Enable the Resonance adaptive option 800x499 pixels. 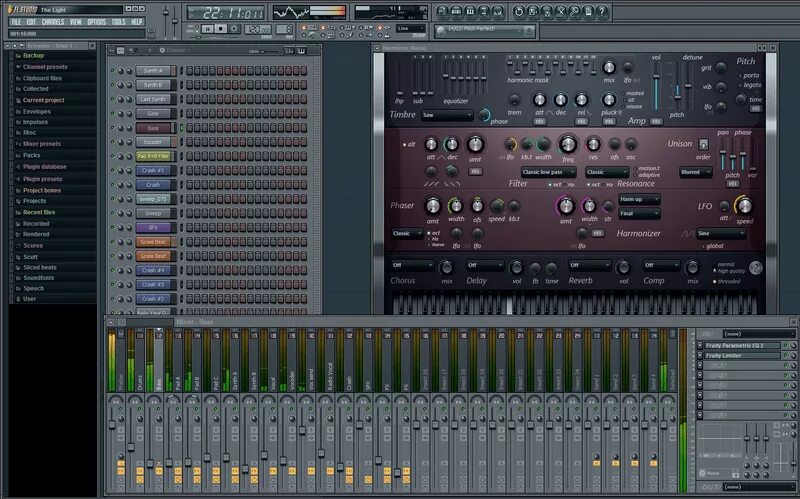[x=645, y=175]
